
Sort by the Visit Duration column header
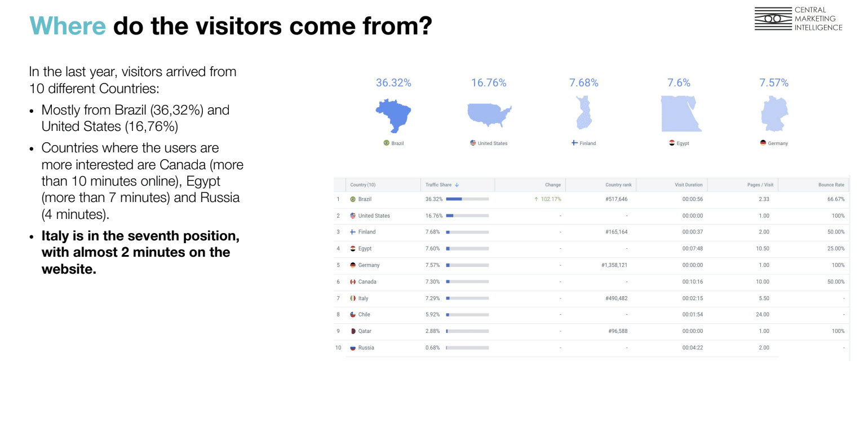point(688,185)
